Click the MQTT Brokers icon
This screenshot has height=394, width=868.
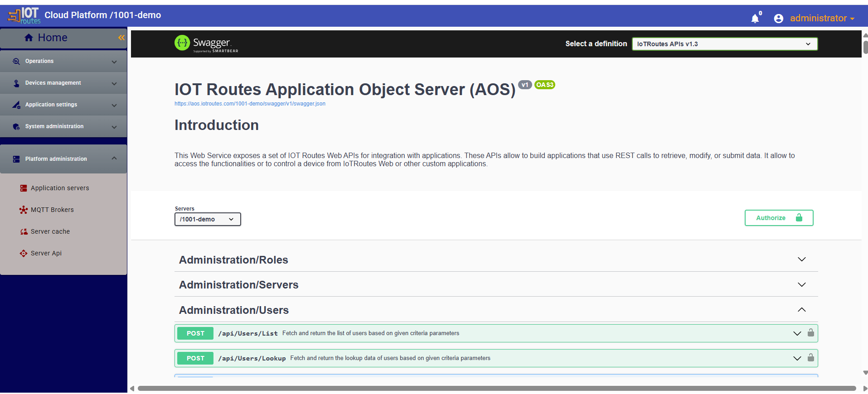coord(24,210)
